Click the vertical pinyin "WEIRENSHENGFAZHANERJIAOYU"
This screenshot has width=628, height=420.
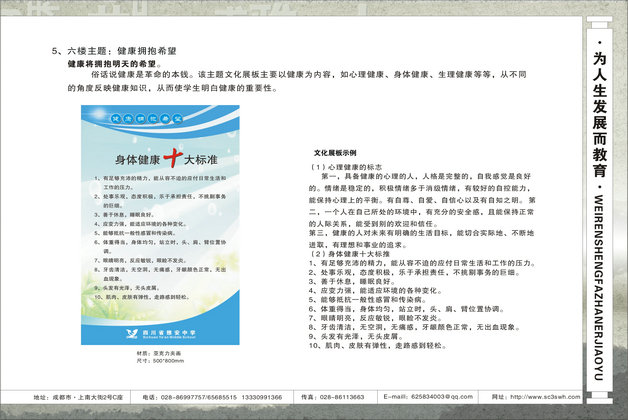click(x=599, y=287)
